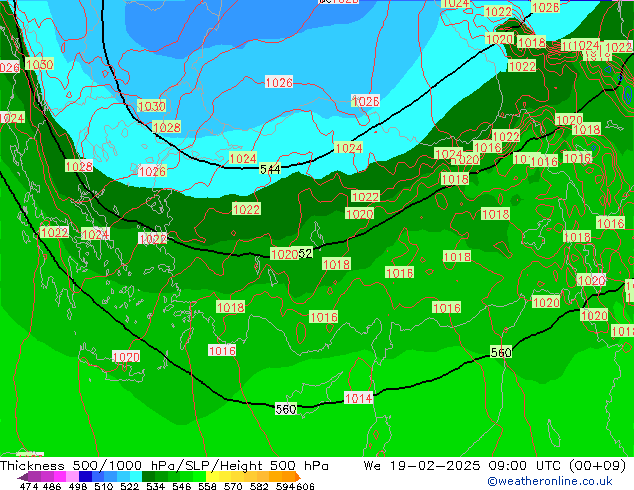Click the 474 legend value
The width and height of the screenshot is (634, 490).
[29, 486]
